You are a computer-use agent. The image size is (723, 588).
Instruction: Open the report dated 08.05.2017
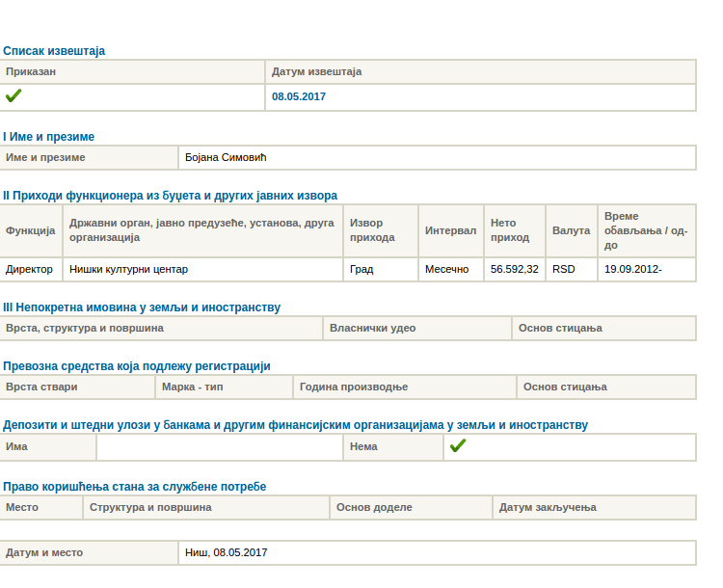299,97
